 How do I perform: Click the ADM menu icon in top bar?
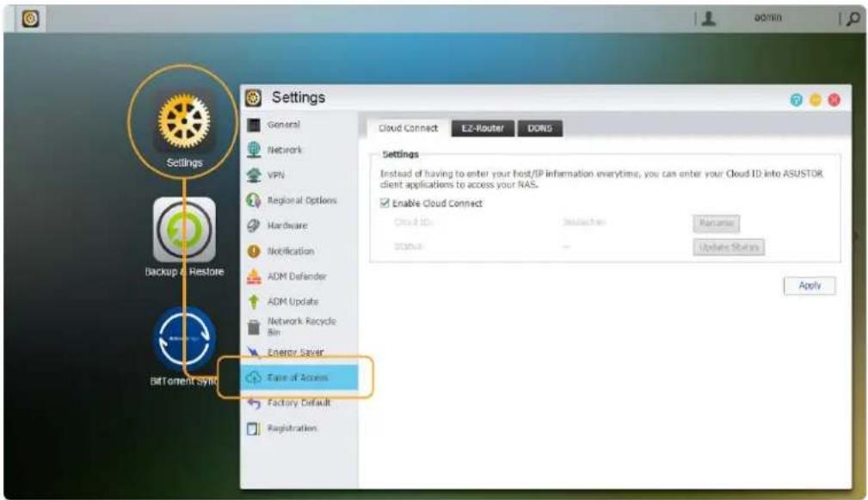point(30,19)
